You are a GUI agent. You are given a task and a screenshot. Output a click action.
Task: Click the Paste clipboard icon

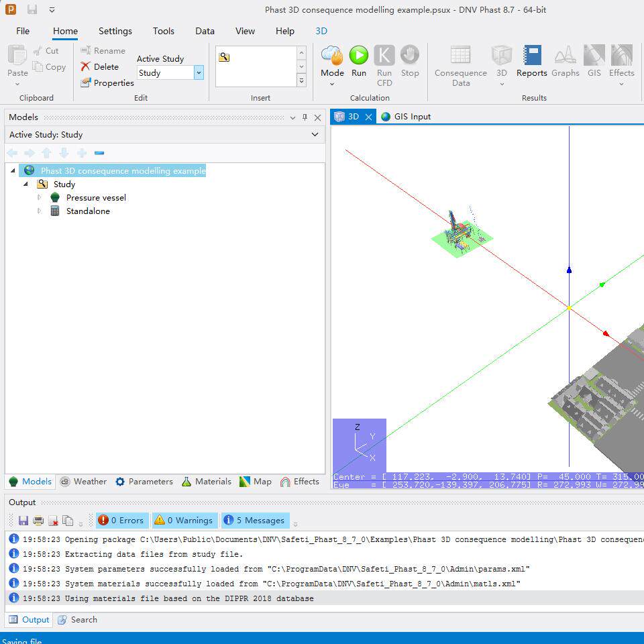(x=17, y=55)
